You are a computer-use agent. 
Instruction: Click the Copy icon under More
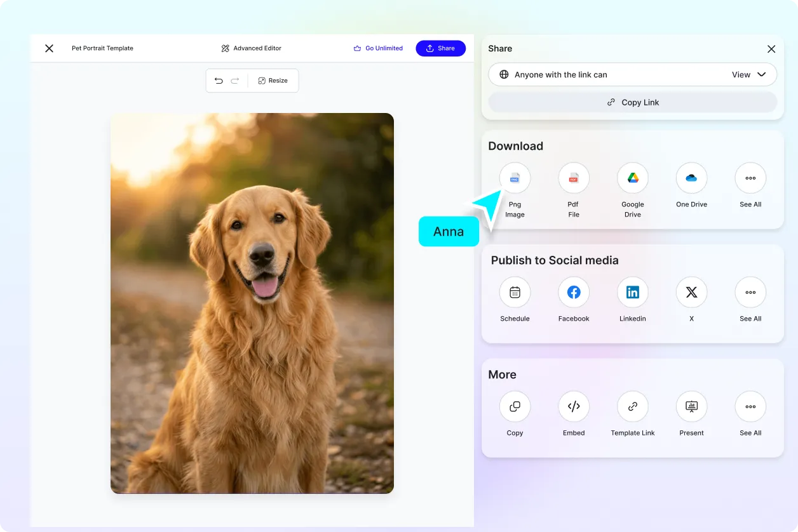tap(515, 407)
